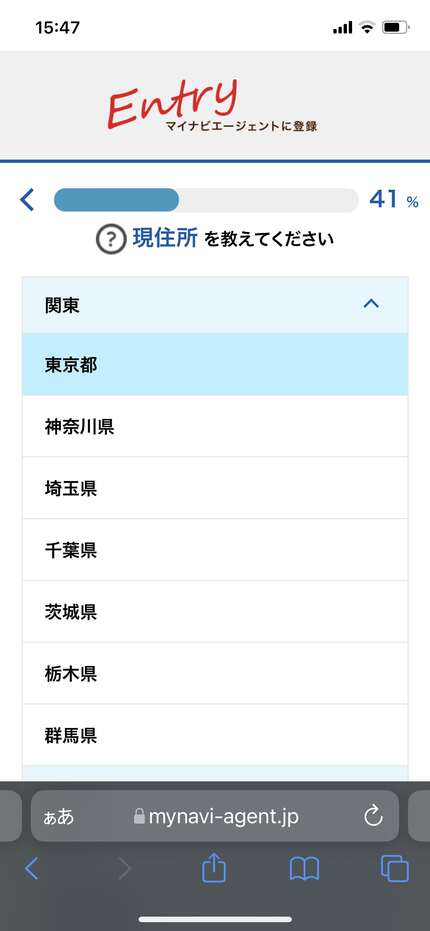Screen dimensions: 430x931
Task: Open the question mark help icon
Action: click(x=111, y=240)
